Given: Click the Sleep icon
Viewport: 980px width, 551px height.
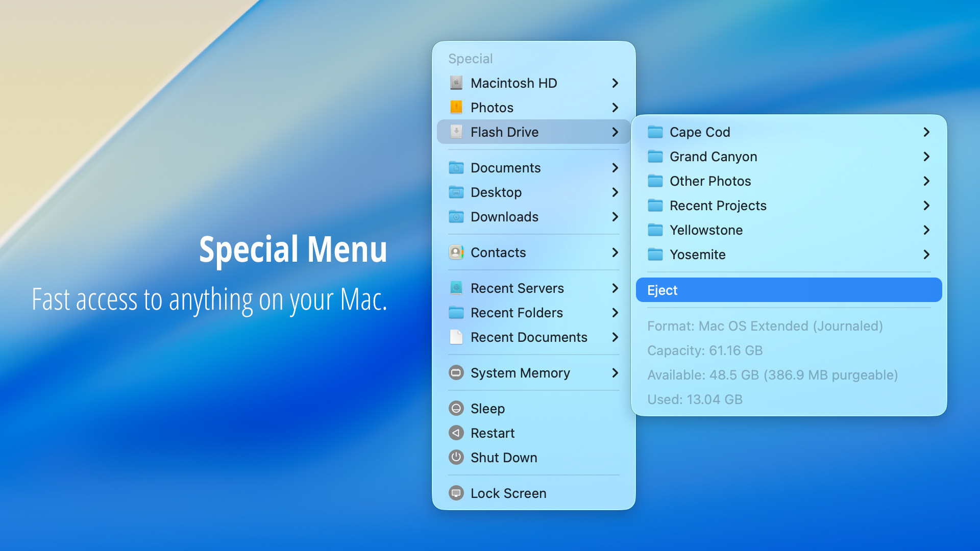Looking at the screenshot, I should click(456, 408).
